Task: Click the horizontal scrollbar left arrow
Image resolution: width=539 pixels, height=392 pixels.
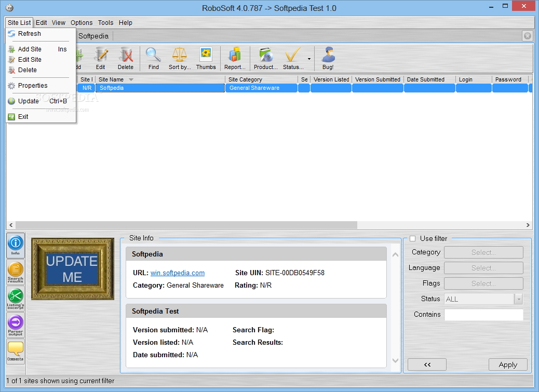Action: coord(11,225)
